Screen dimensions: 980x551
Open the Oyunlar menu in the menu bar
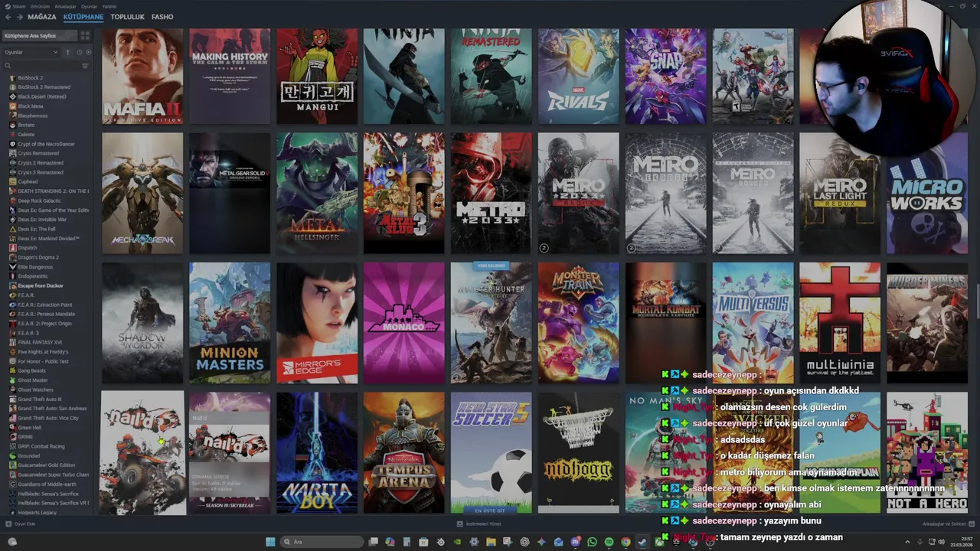coord(89,6)
